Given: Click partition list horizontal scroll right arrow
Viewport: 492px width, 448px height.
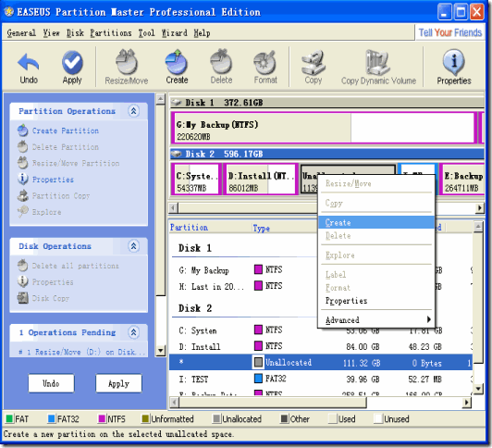Looking at the screenshot, I should (x=467, y=402).
